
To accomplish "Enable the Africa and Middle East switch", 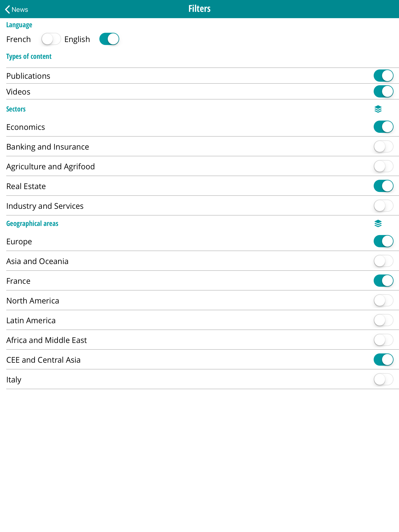I will click(x=383, y=340).
